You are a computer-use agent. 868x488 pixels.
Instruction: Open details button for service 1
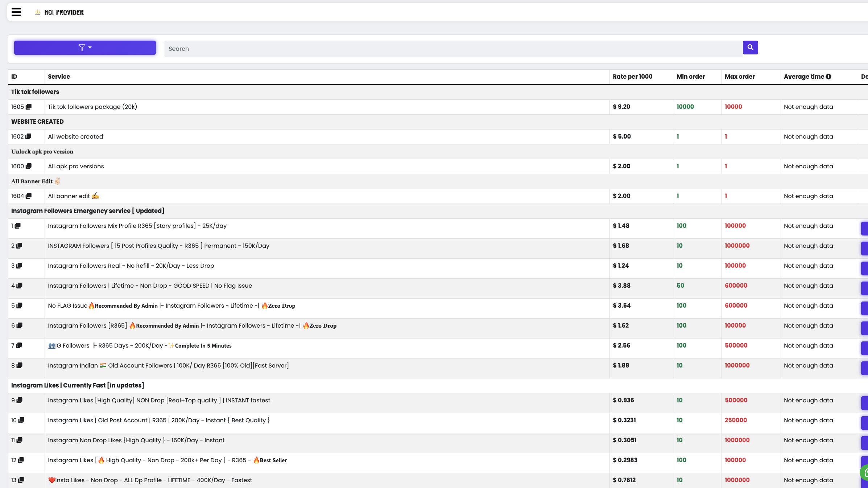864,229
